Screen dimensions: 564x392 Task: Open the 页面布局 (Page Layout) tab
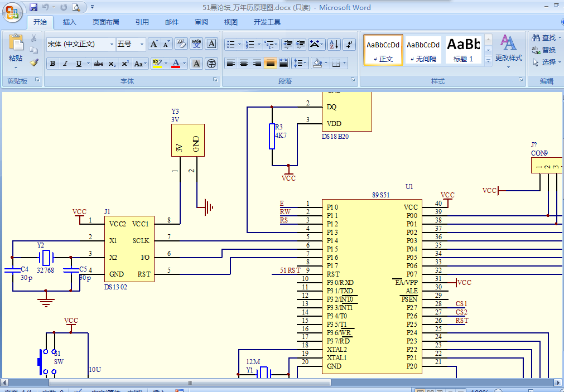click(x=106, y=22)
